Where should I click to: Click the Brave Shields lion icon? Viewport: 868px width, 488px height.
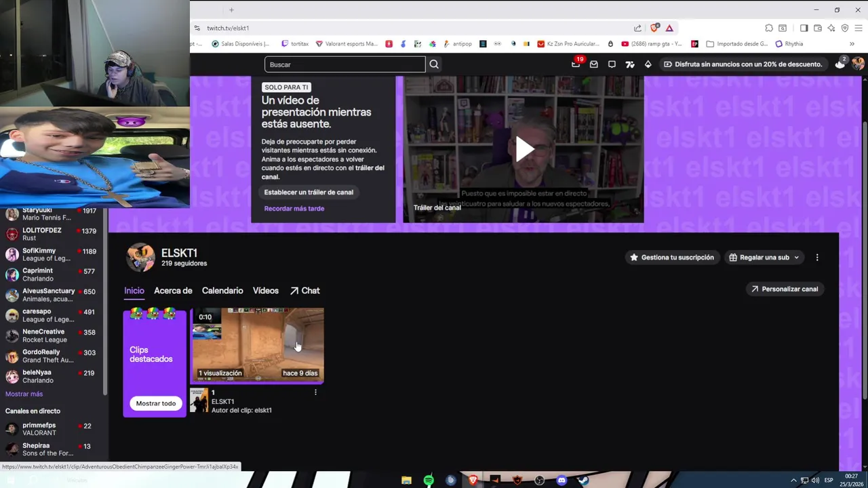[x=654, y=28]
